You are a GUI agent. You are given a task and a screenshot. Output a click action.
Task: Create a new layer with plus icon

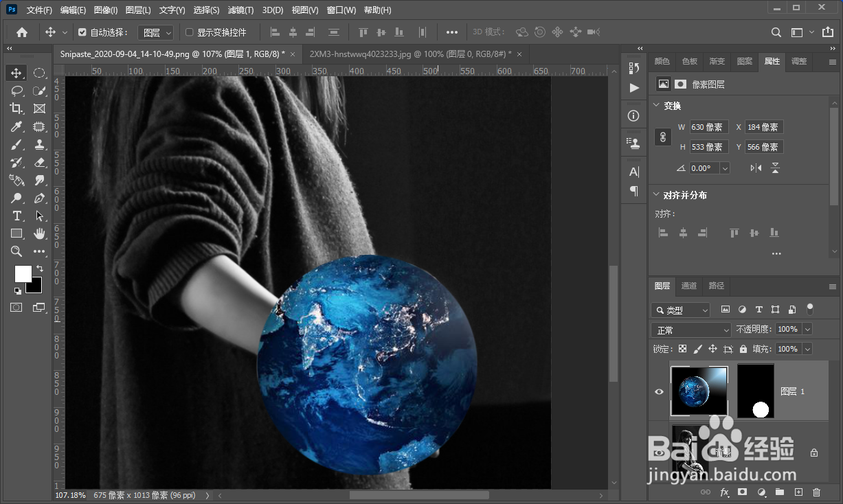(798, 492)
